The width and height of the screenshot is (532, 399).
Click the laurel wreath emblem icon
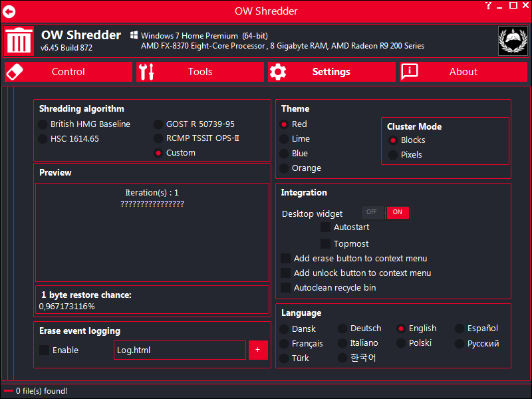coord(513,41)
